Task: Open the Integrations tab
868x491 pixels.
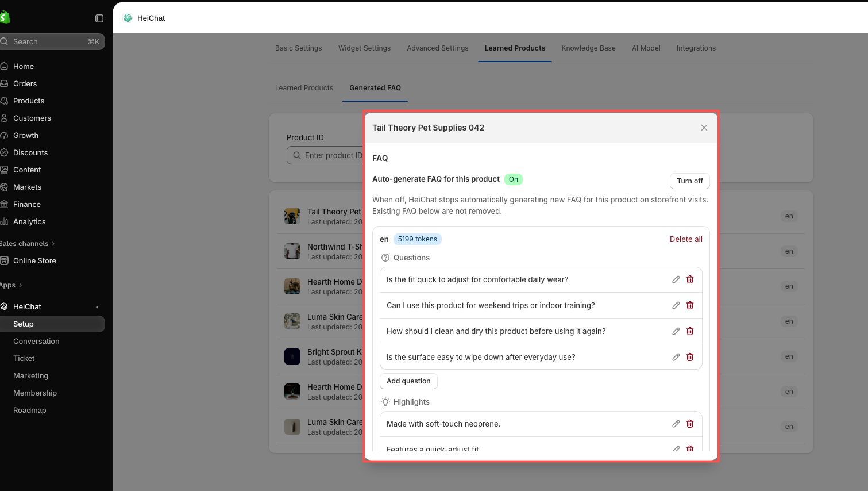Action: pos(696,48)
